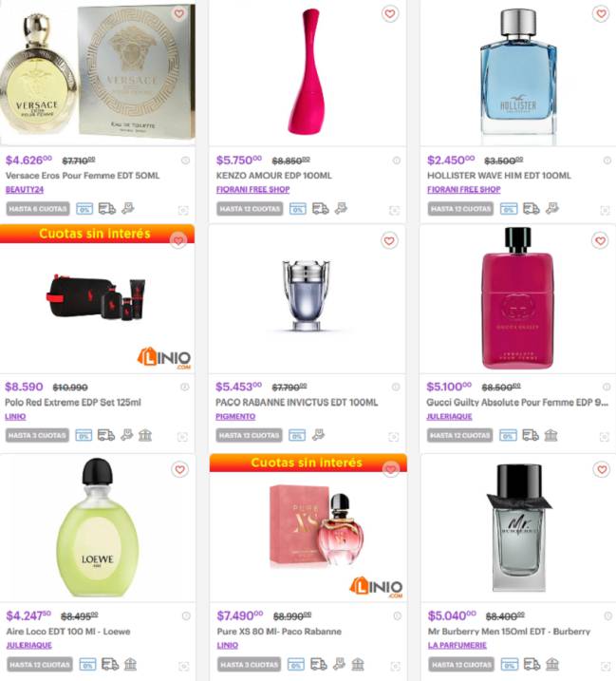Click the truck icon under Pure XS

pos(319,664)
